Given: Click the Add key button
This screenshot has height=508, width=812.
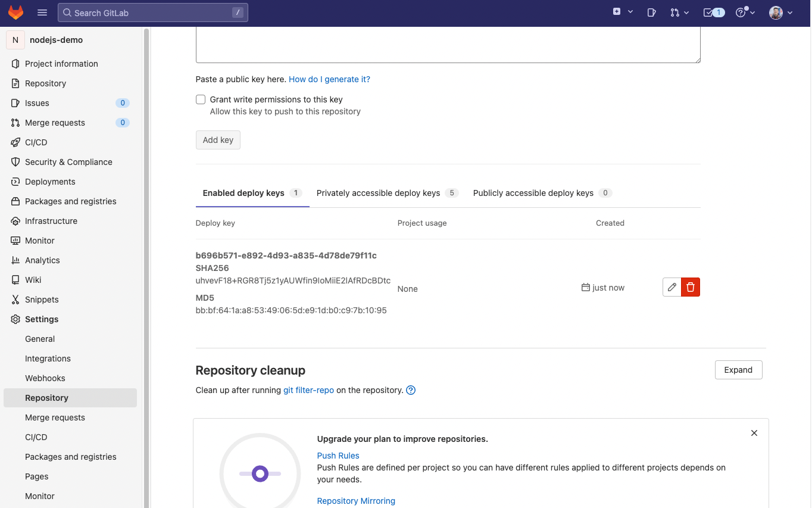Looking at the screenshot, I should [218, 140].
